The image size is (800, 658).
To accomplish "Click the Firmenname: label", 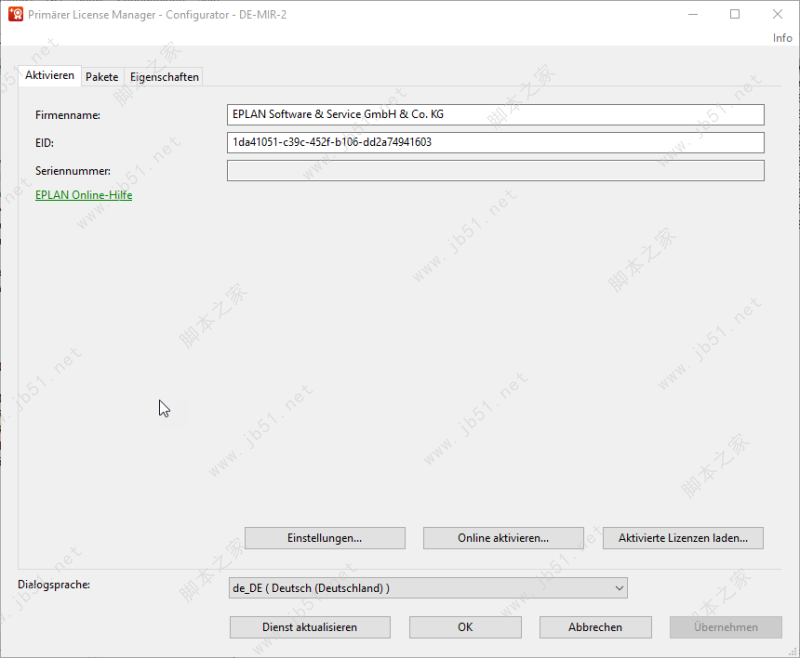I will pyautogui.click(x=68, y=115).
